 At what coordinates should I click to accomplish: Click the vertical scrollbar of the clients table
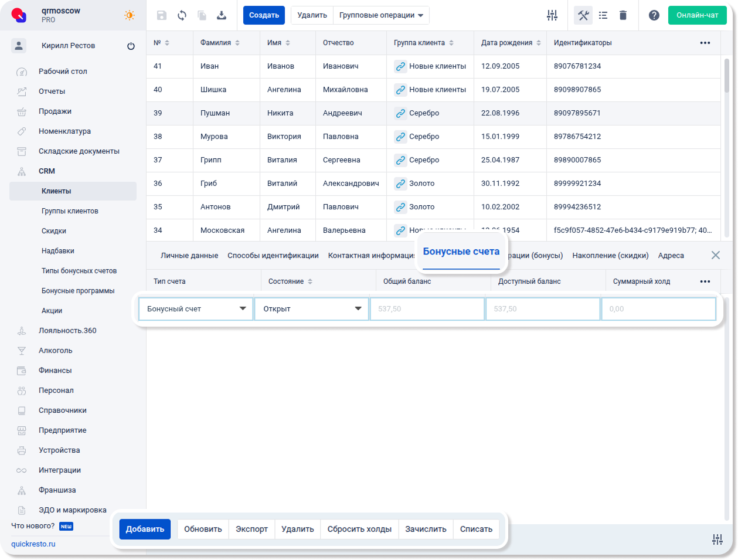tap(727, 76)
